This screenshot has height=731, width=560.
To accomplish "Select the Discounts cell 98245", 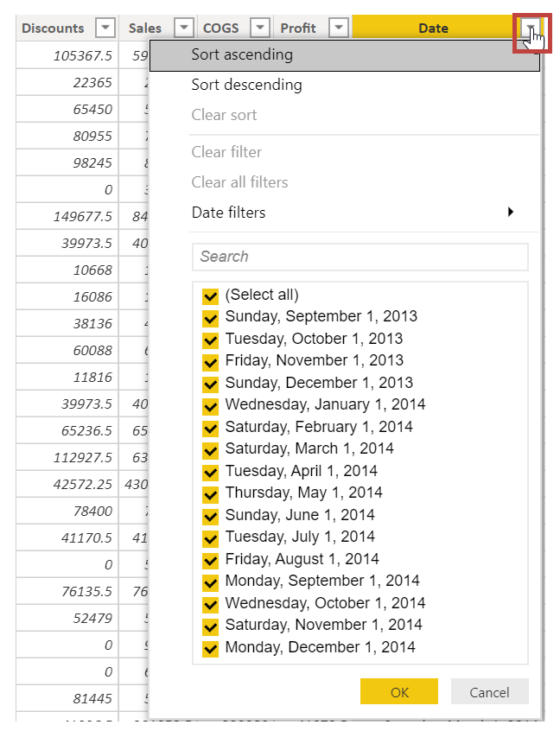I will (x=67, y=162).
